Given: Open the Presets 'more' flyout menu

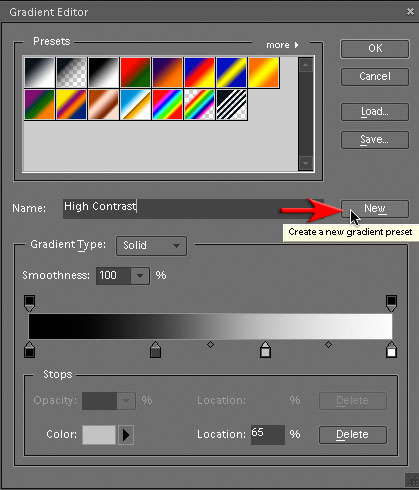Looking at the screenshot, I should click(x=282, y=45).
